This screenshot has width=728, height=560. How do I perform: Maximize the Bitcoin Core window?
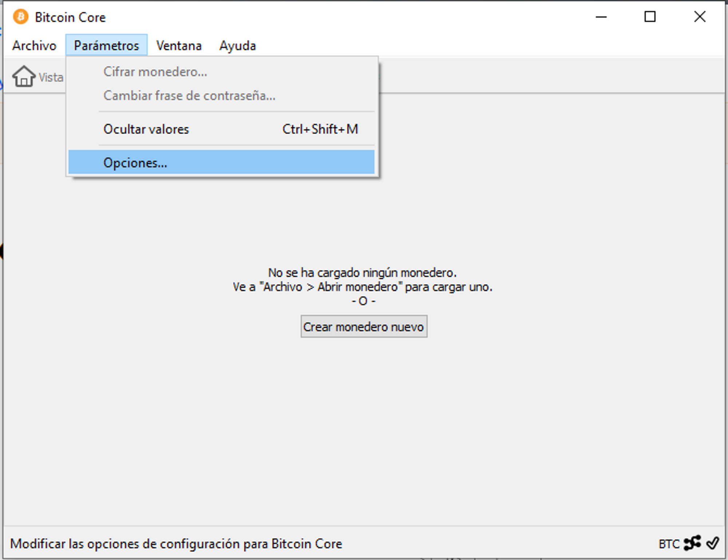(x=650, y=17)
